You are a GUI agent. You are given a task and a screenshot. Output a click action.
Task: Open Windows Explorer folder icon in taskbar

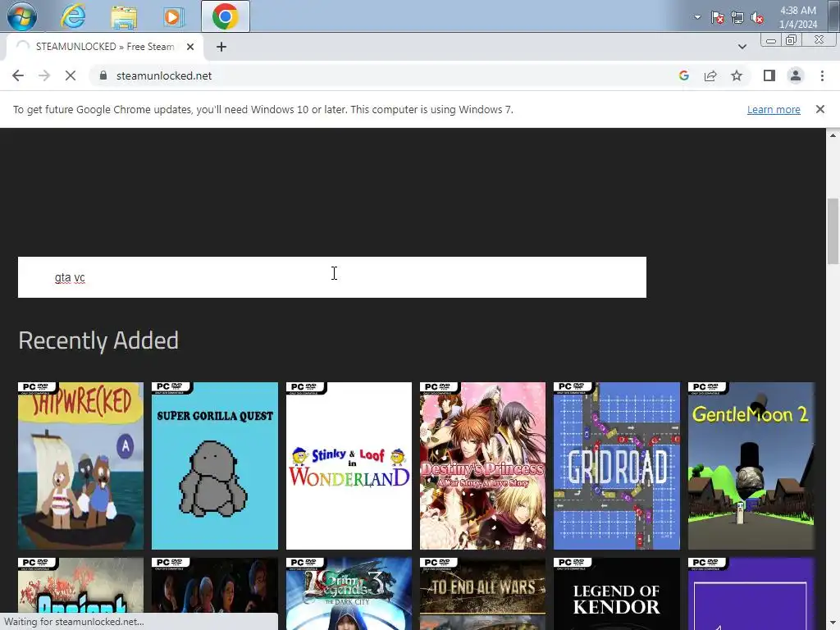[124, 17]
